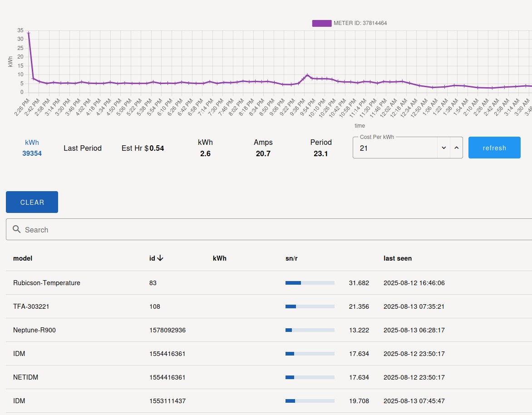Screen dimensions: 532x415
Task: Click the Period 23.1 reading
Action: pyautogui.click(x=320, y=148)
